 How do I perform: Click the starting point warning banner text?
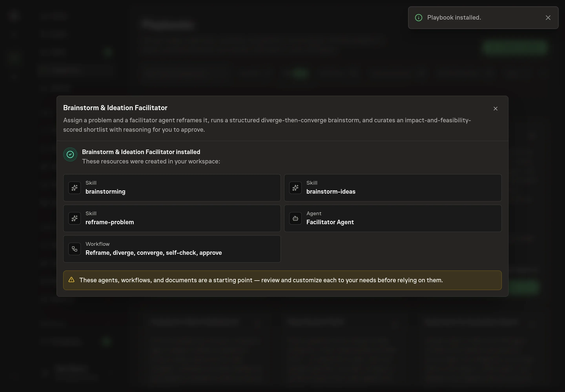(261, 280)
